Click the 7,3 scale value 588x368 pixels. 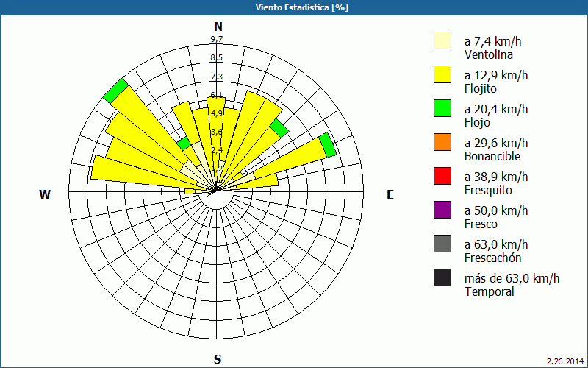click(217, 77)
